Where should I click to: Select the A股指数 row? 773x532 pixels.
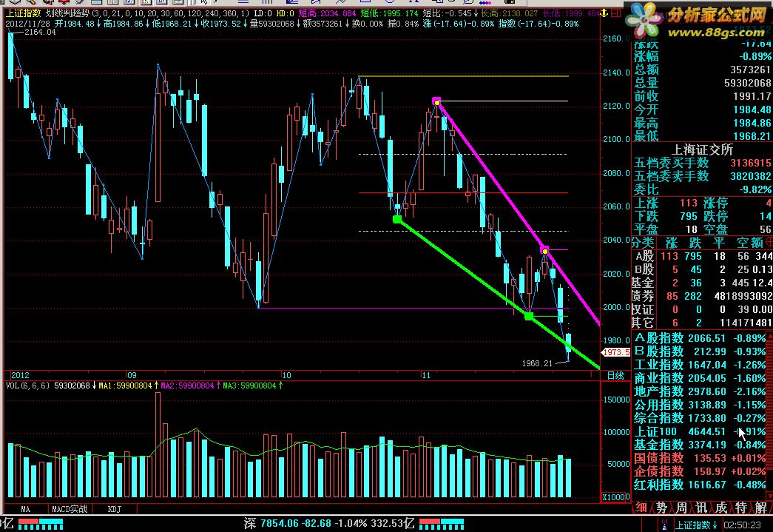[700, 338]
